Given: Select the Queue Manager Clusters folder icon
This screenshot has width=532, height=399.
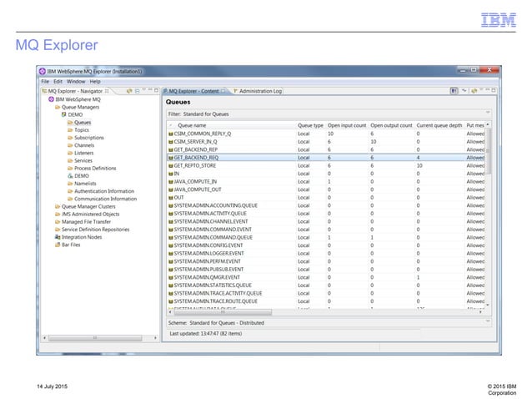Looking at the screenshot, I should pos(58,206).
